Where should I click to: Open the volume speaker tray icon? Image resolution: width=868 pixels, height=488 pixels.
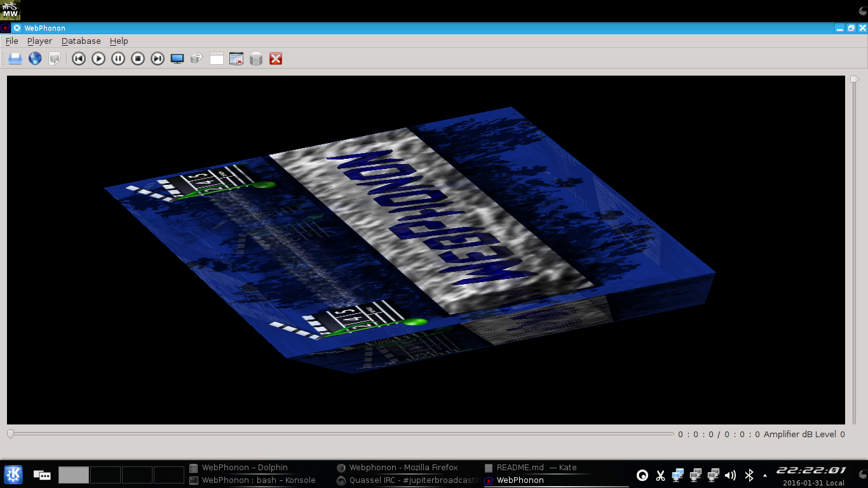[x=731, y=475]
